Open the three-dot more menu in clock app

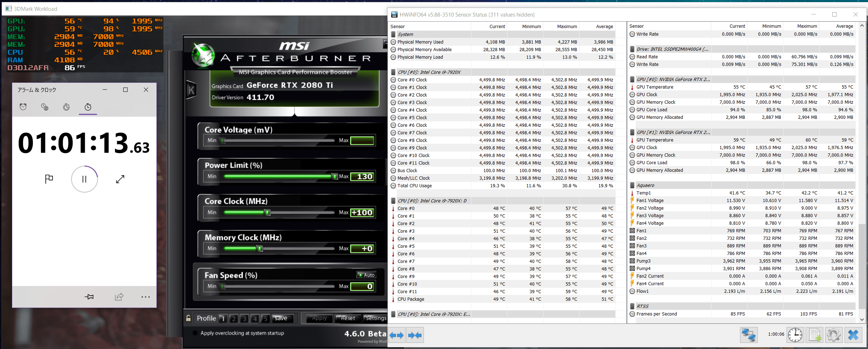pos(146,297)
